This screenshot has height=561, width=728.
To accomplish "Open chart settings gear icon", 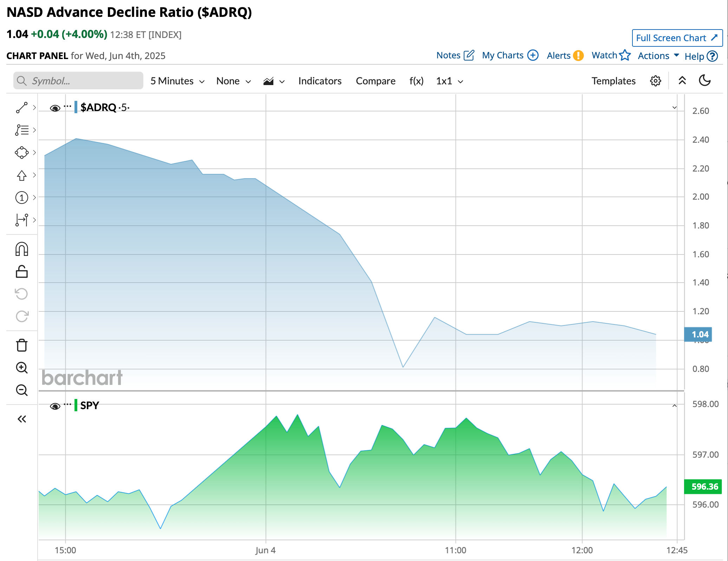I will click(655, 81).
